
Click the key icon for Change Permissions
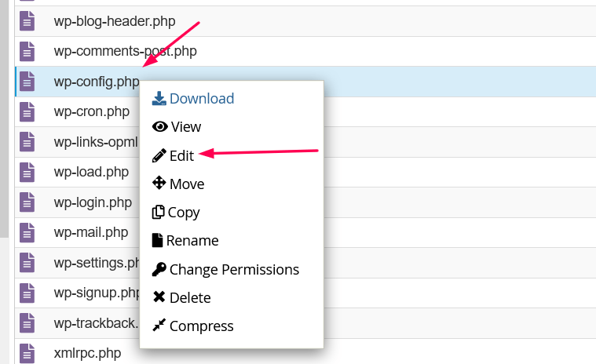159,269
